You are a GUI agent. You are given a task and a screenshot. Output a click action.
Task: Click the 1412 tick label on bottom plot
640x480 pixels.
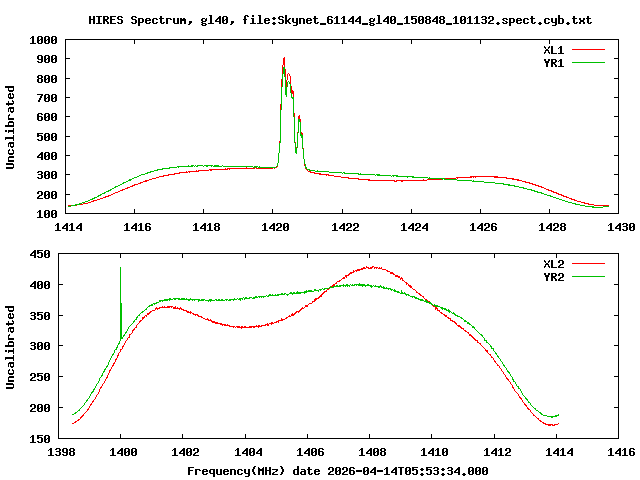pyautogui.click(x=497, y=452)
